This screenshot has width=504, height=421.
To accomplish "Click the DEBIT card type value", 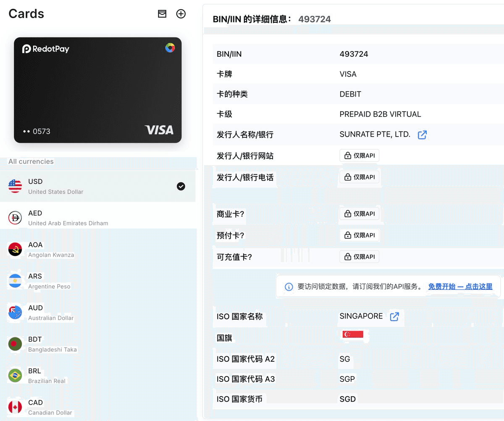I will coord(350,94).
